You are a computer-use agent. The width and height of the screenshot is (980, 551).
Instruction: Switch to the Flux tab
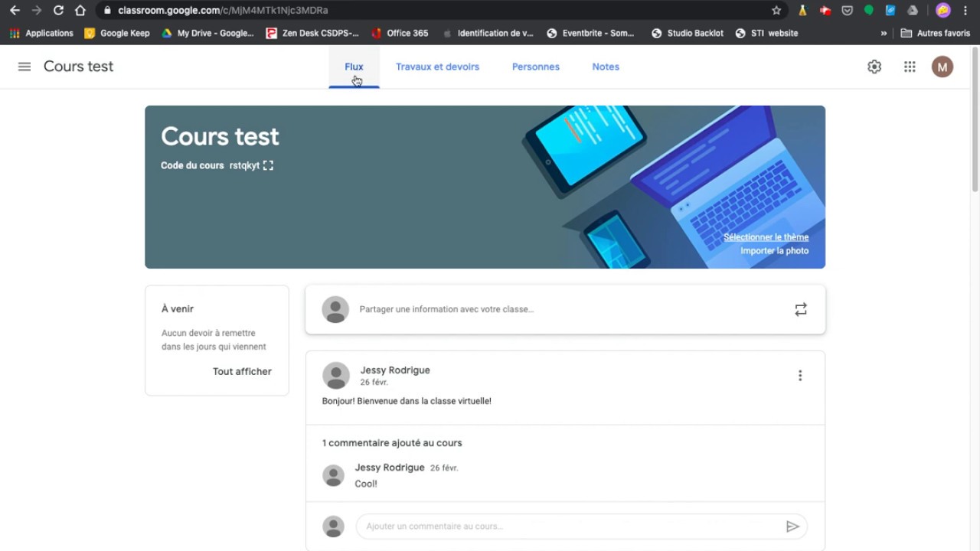[x=354, y=67]
